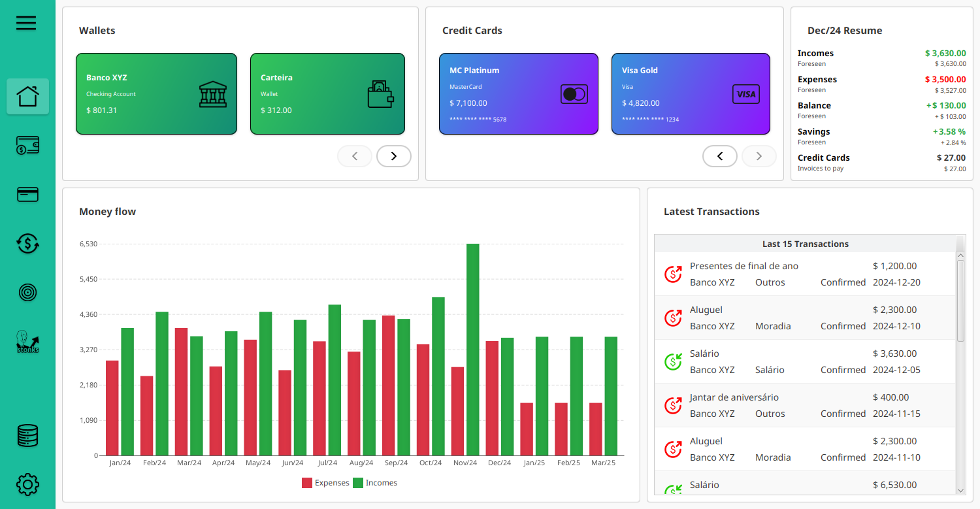The width and height of the screenshot is (980, 509).
Task: Open the Wallets section with wallet icon
Action: pyautogui.click(x=27, y=146)
